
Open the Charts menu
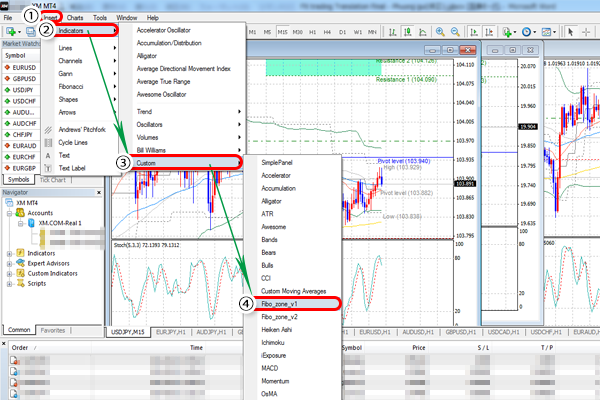(x=75, y=18)
